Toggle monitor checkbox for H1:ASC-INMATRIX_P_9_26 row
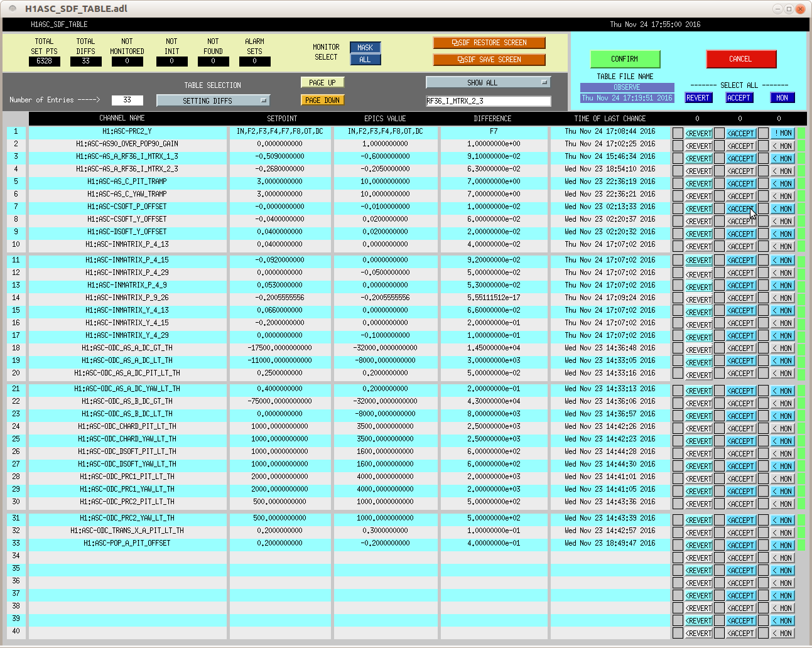The height and width of the screenshot is (648, 812). pos(763,299)
